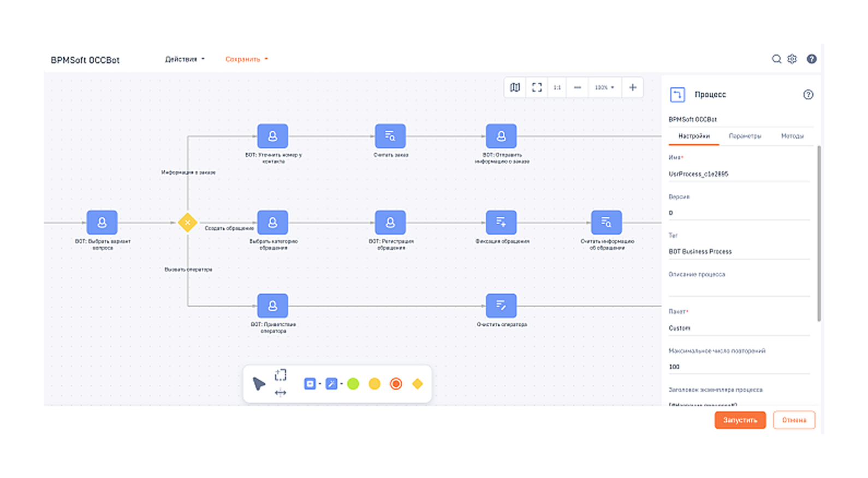868x478 pixels.
Task: Select the Считать заказ node
Action: 390,136
